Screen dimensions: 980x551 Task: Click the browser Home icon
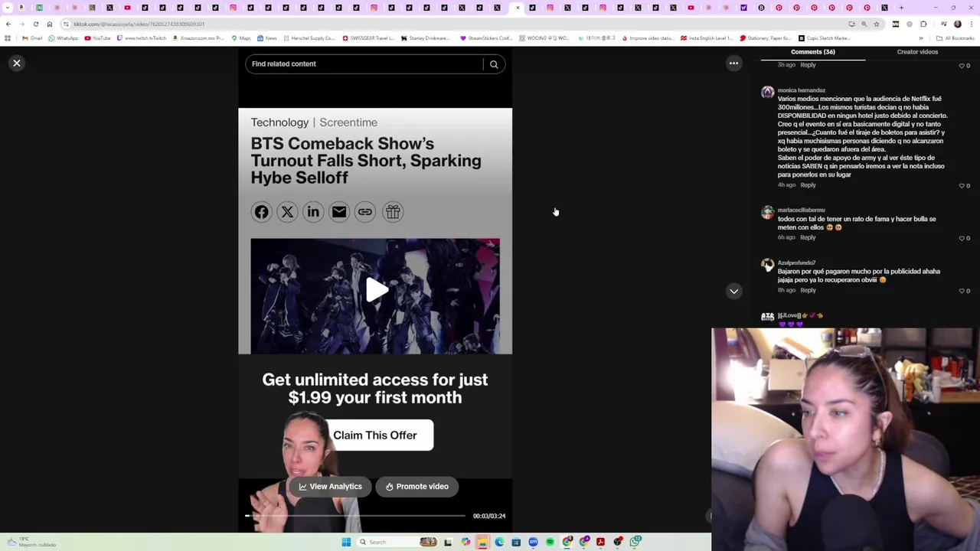pos(50,24)
